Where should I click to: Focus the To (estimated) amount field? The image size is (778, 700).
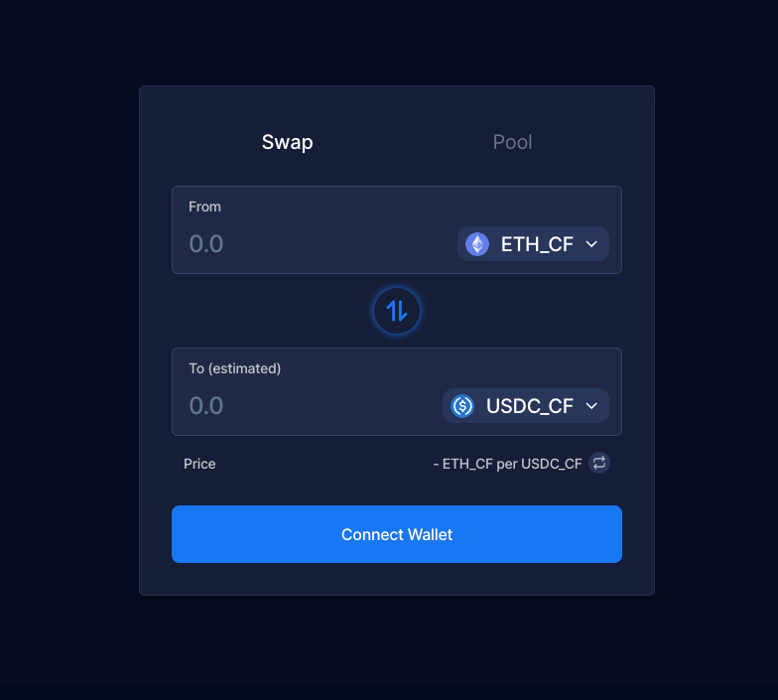tap(298, 406)
